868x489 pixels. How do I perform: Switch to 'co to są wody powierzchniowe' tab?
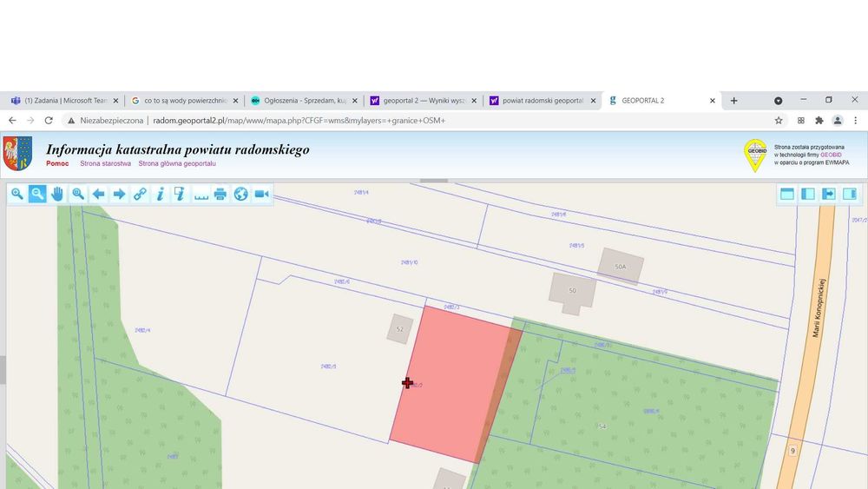click(x=182, y=101)
